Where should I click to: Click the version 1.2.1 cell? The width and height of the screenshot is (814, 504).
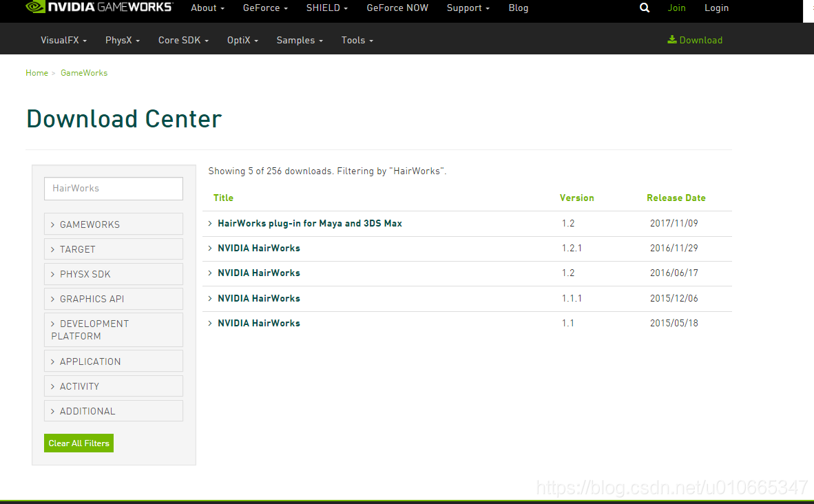click(572, 248)
